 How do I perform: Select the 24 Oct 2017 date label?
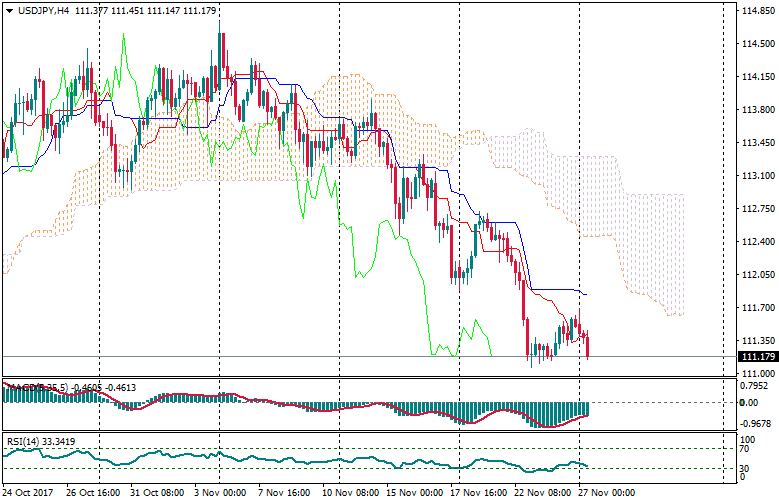[x=27, y=493]
